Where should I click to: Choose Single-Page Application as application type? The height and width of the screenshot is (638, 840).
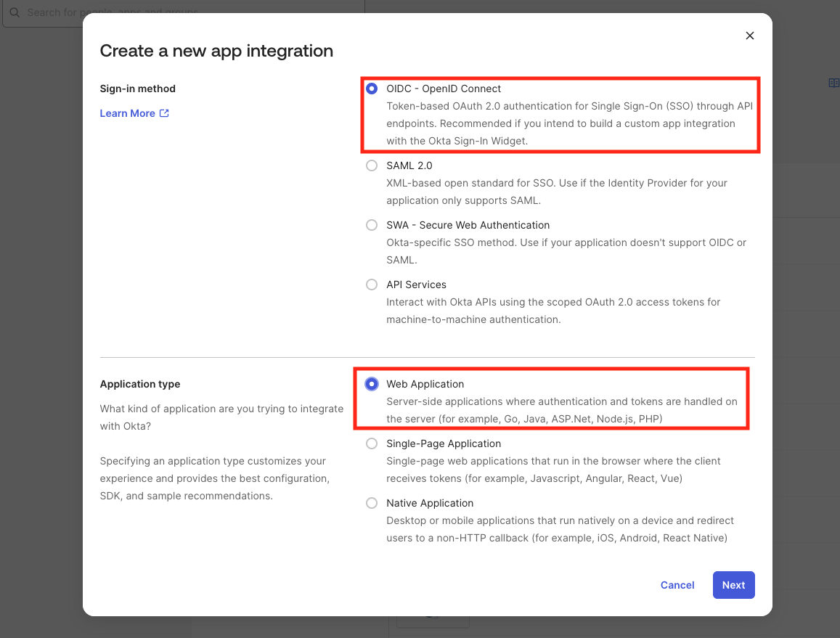coord(372,443)
